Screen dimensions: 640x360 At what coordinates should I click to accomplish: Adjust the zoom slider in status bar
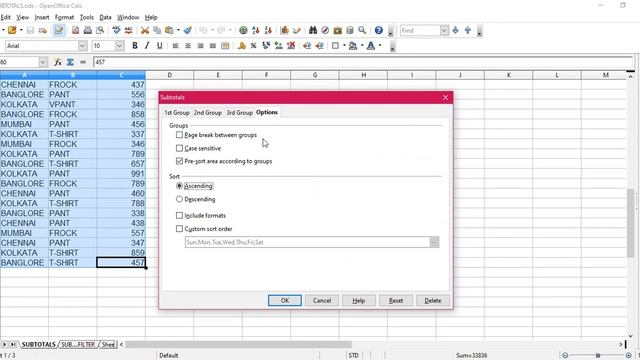click(x=598, y=355)
